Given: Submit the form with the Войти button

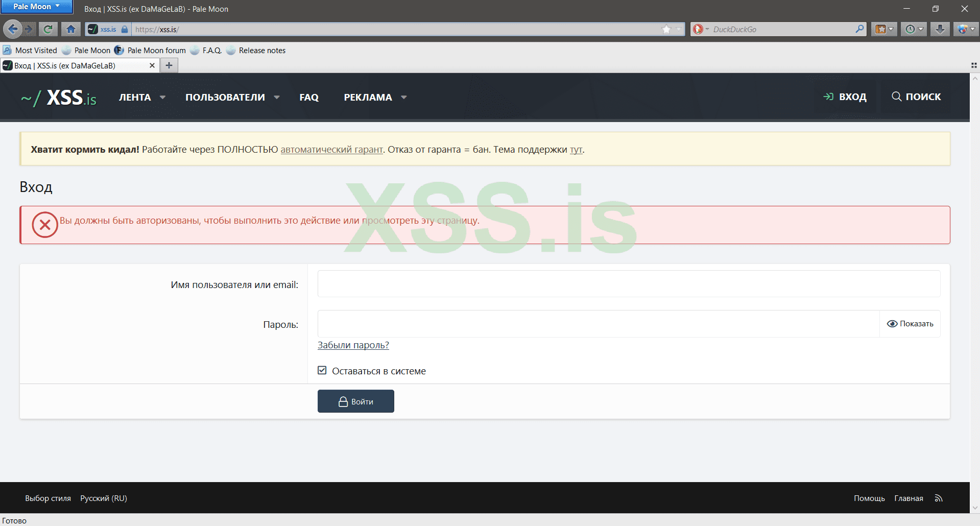Looking at the screenshot, I should coord(356,401).
